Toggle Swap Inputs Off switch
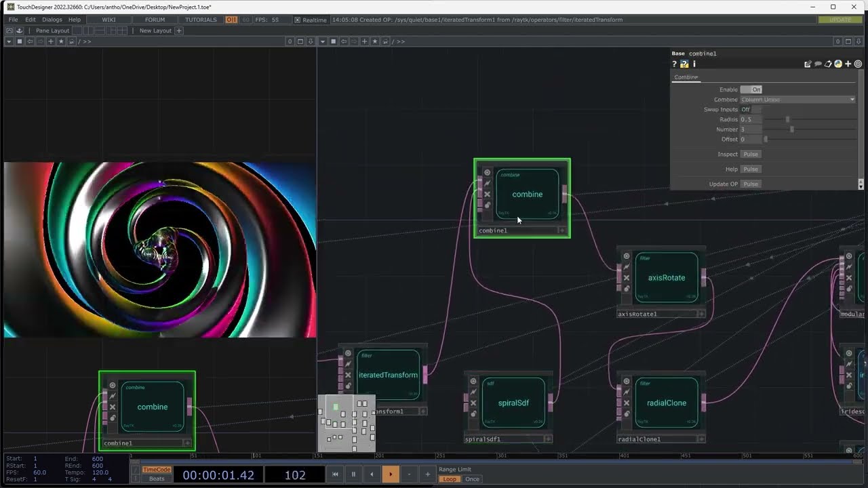 (751, 109)
